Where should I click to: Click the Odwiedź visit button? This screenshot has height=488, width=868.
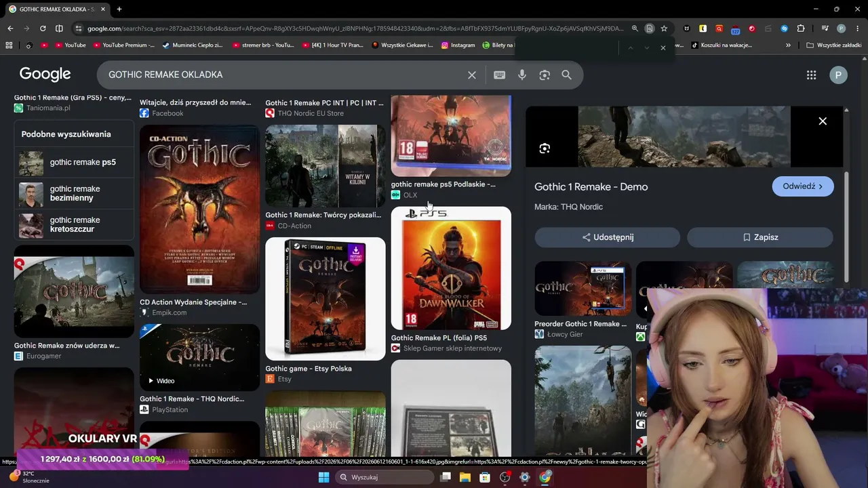(x=803, y=186)
